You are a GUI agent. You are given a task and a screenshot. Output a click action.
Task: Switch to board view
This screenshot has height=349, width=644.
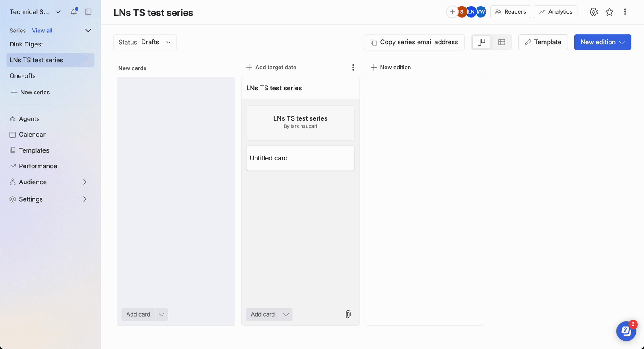coord(481,42)
